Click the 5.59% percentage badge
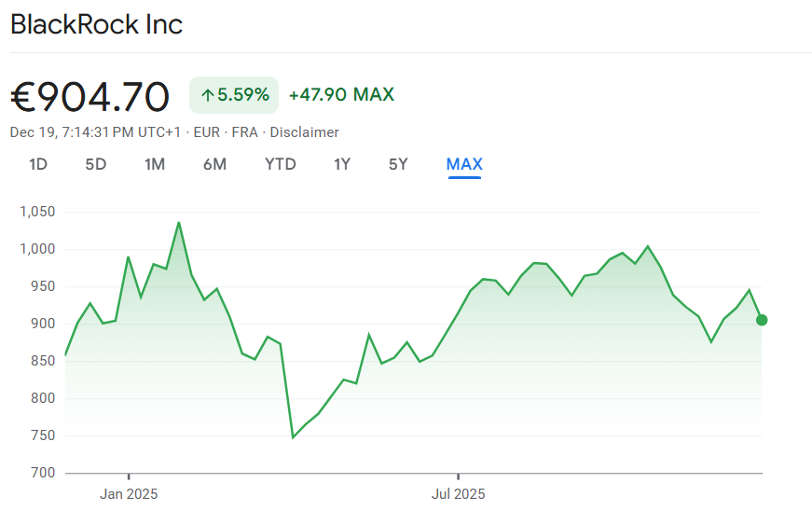Image resolution: width=812 pixels, height=511 pixels. tap(234, 95)
